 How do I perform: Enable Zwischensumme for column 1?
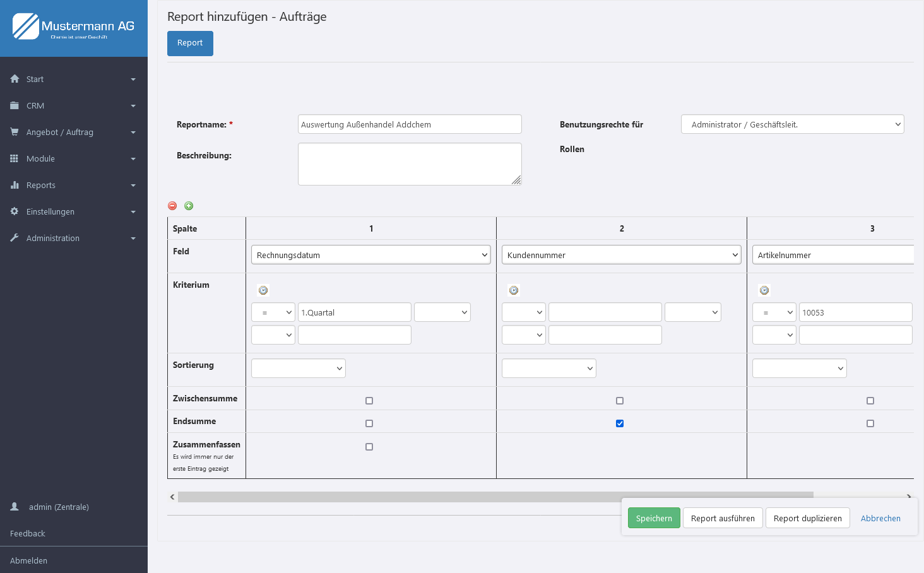(x=369, y=401)
